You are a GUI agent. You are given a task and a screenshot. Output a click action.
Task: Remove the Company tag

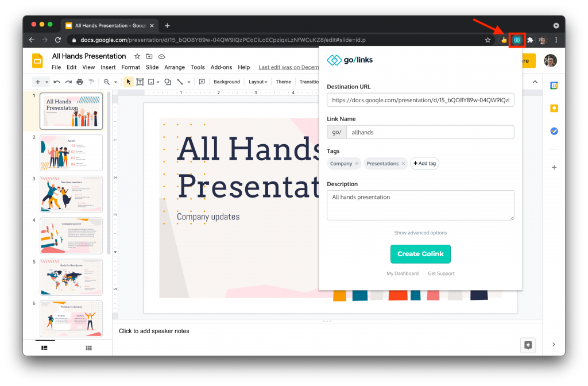(x=357, y=164)
